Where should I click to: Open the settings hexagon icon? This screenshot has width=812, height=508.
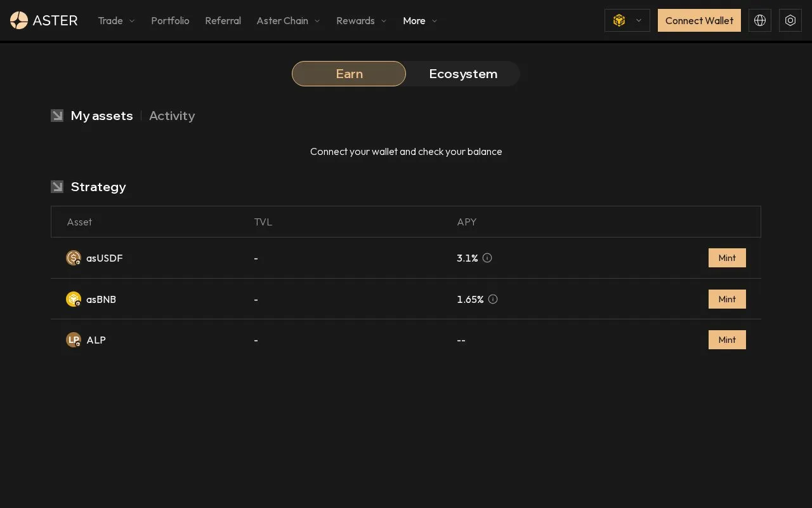pyautogui.click(x=790, y=20)
